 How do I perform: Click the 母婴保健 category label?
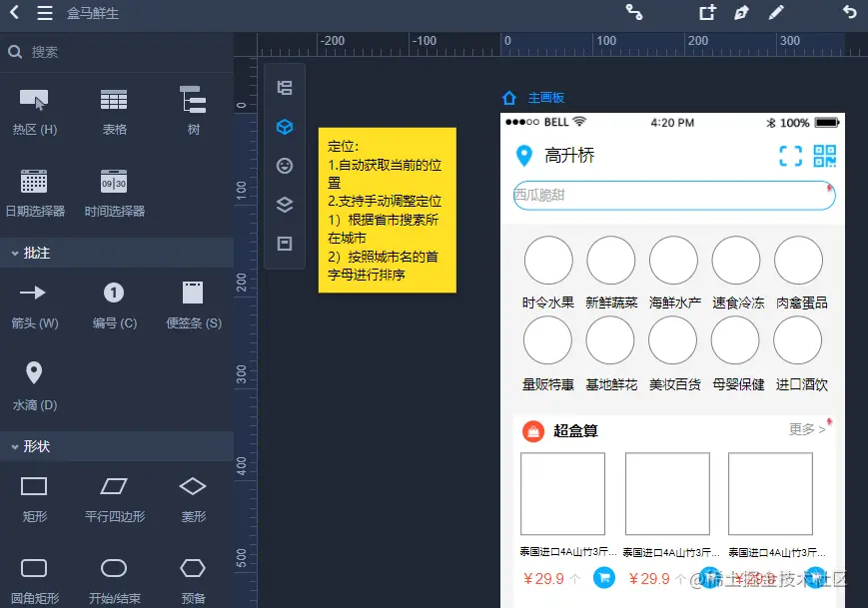coord(738,384)
